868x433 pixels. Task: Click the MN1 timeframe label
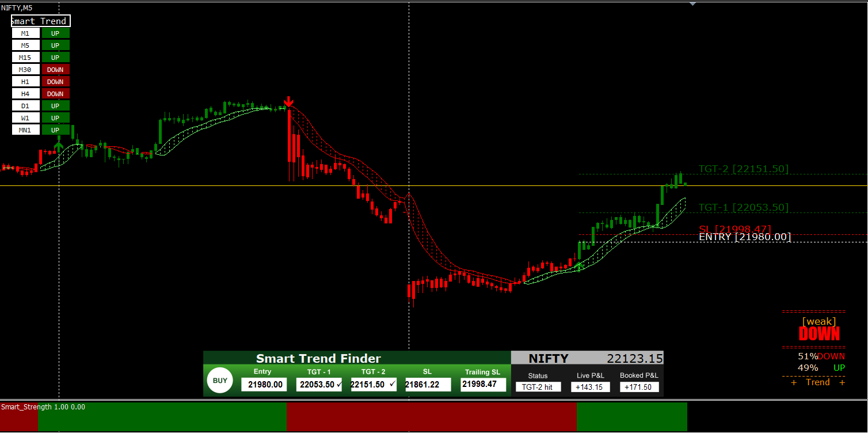pyautogui.click(x=25, y=130)
